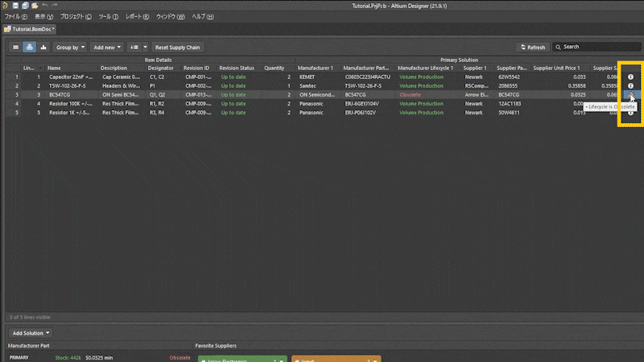644x362 pixels.
Task: Select the highlighted consolidated view icon
Action: (30, 47)
